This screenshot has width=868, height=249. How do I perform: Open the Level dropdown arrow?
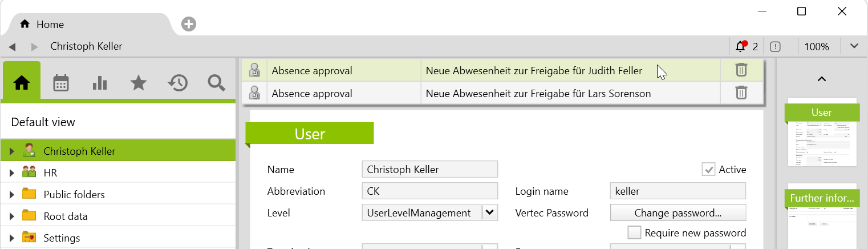tap(489, 213)
